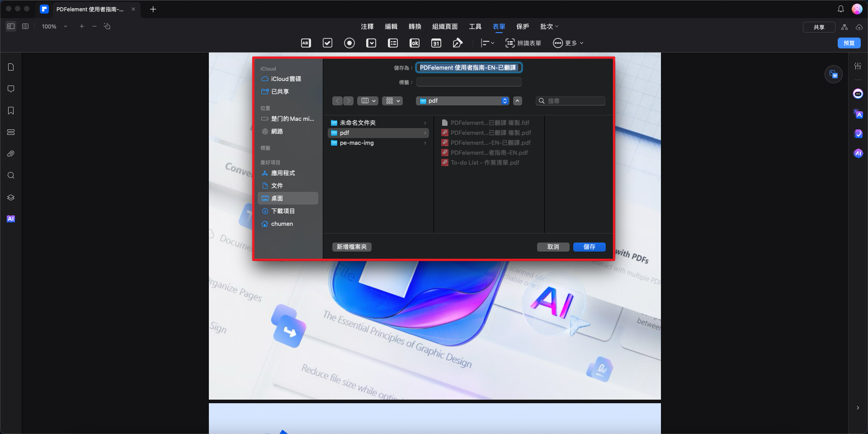Select the radio button form tool
Screen dimensions: 868x434
coord(349,43)
